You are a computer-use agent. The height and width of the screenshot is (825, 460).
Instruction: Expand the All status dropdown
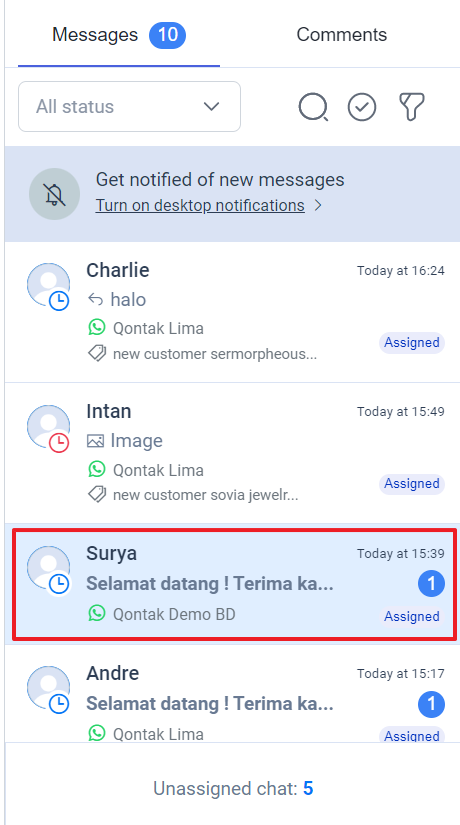(x=129, y=106)
